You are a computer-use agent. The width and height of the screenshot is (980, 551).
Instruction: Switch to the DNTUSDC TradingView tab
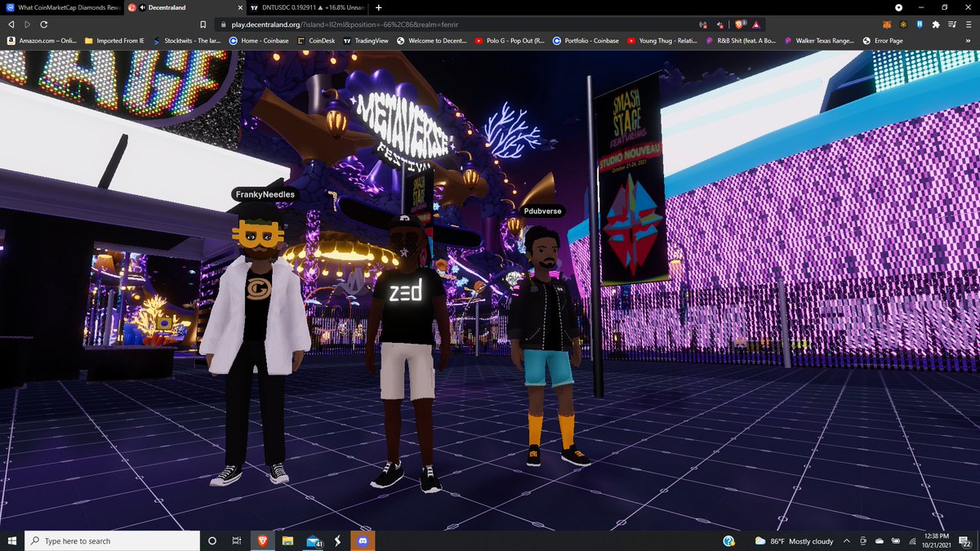pyautogui.click(x=307, y=7)
